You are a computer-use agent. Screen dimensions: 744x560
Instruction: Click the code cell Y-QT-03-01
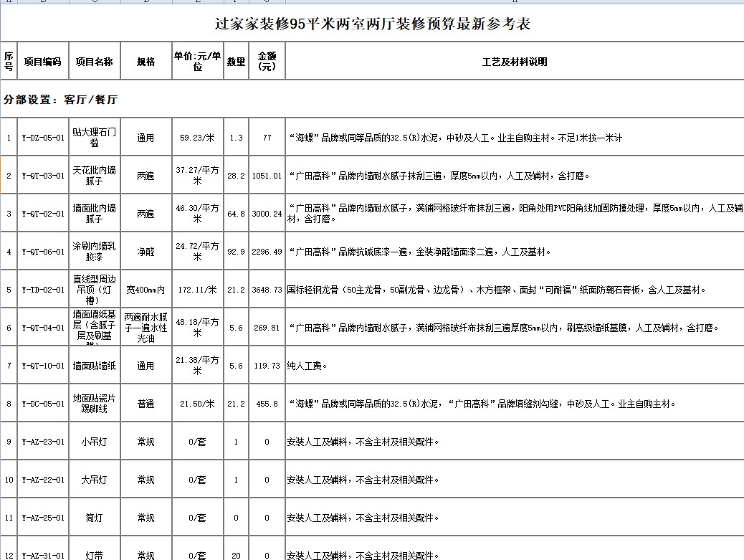(43, 176)
